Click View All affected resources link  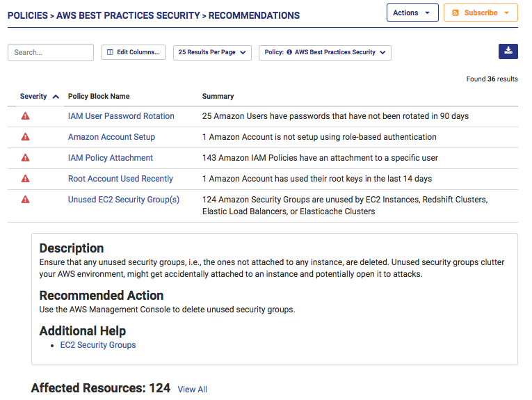193,390
